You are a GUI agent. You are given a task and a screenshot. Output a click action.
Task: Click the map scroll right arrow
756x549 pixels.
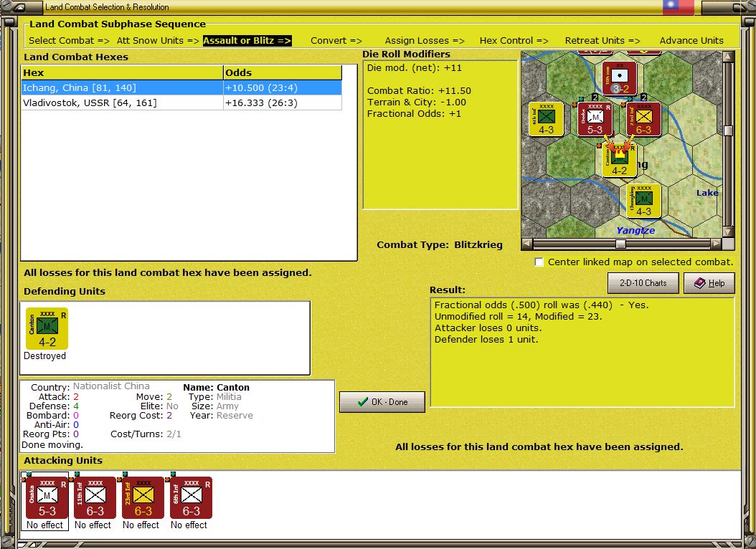coord(717,244)
